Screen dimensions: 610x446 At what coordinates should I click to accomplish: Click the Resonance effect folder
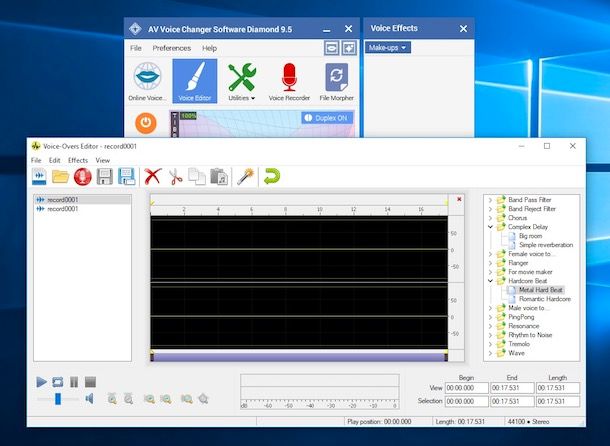point(523,326)
